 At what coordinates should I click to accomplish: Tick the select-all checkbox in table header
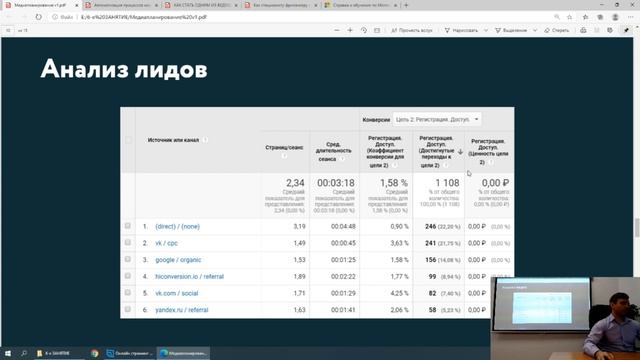[128, 140]
